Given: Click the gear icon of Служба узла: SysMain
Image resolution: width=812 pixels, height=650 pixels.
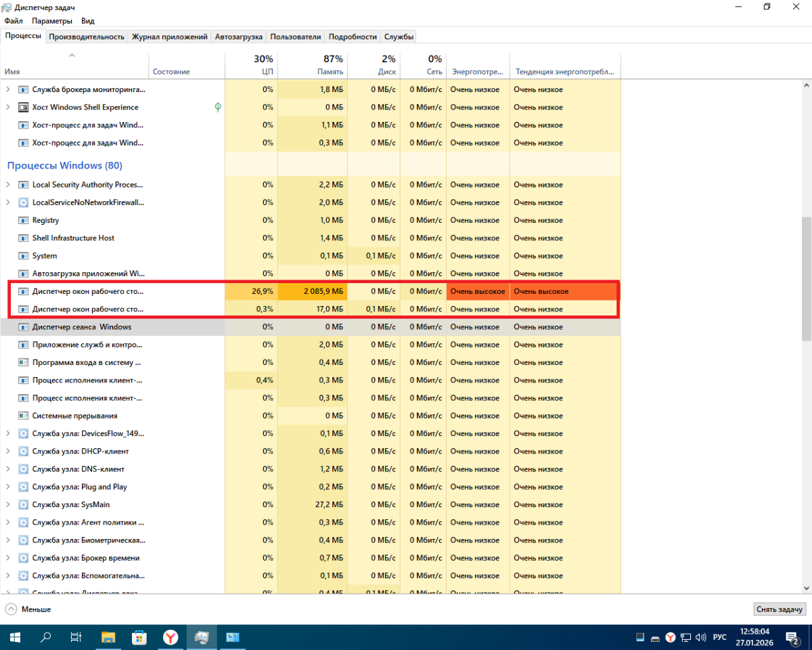Looking at the screenshot, I should tap(24, 504).
